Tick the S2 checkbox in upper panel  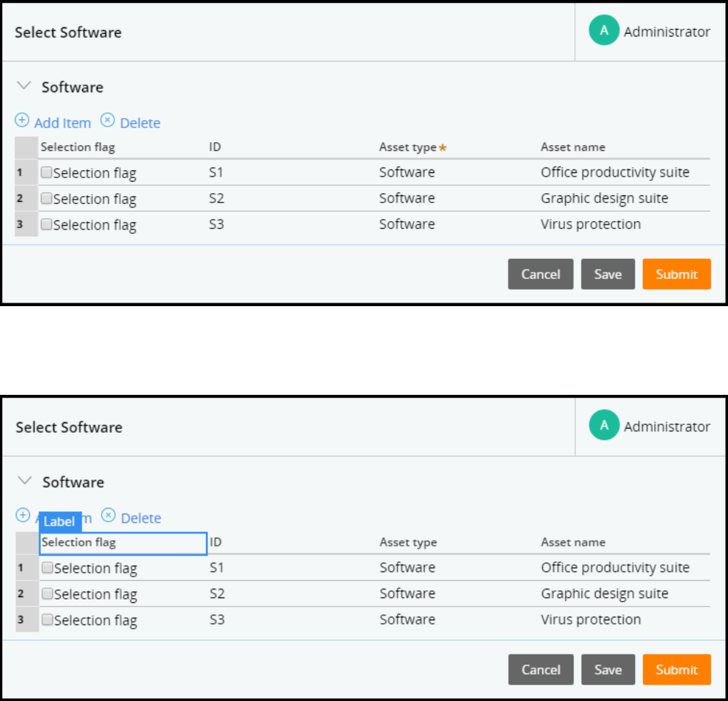[46, 198]
